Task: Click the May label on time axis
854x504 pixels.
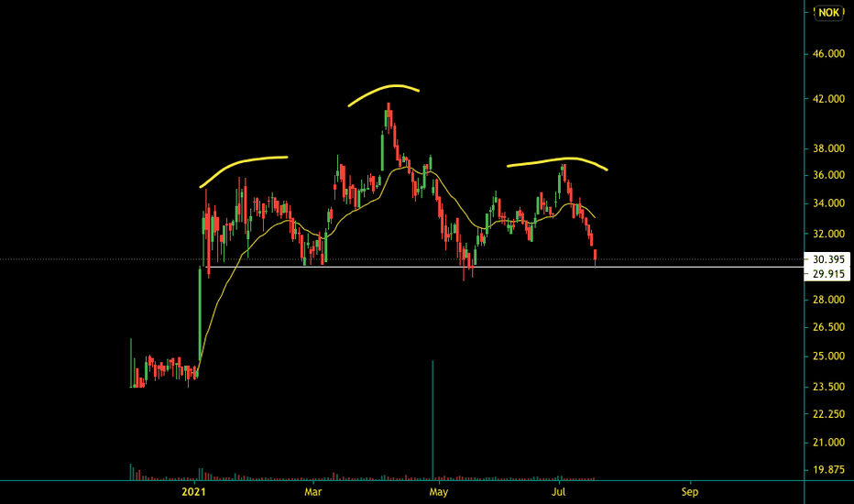Action: click(438, 492)
